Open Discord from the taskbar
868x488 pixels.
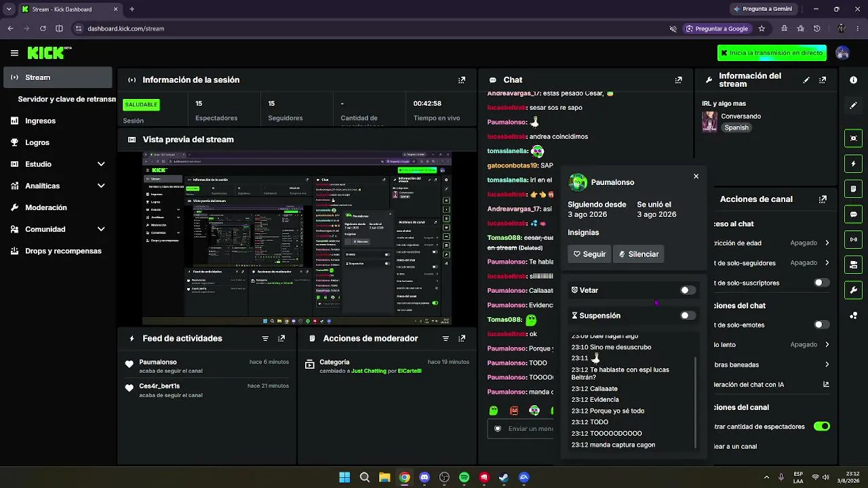(425, 477)
